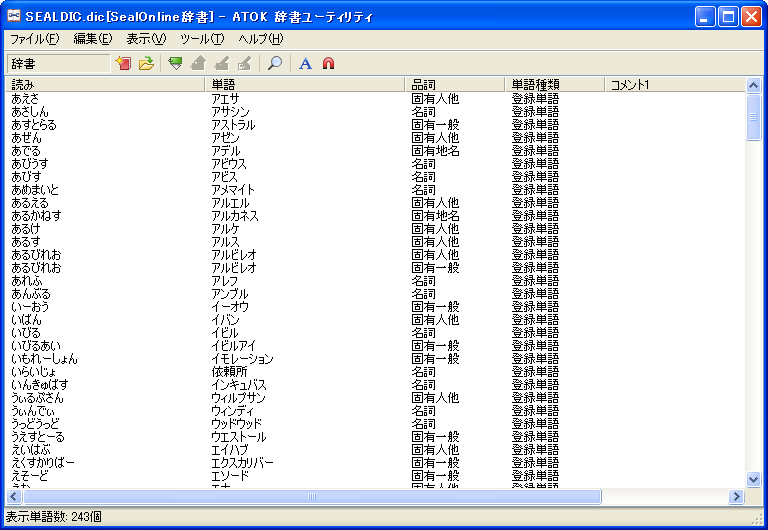Select the row reading あるえる
Image resolution: width=768 pixels, height=530 pixels.
click(x=30, y=203)
